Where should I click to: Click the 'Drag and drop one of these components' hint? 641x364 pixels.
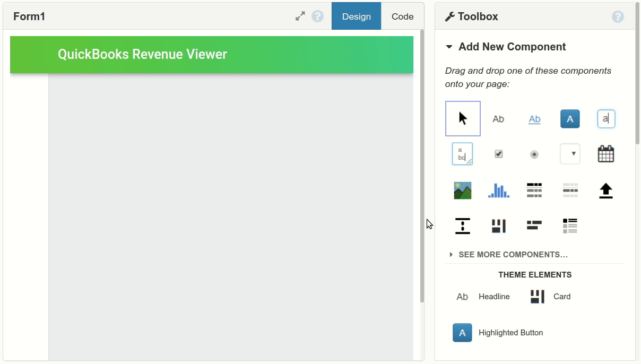pos(528,77)
